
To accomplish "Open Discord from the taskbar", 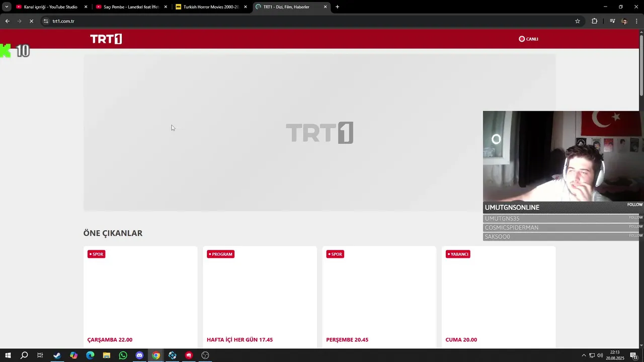I will click(x=139, y=355).
